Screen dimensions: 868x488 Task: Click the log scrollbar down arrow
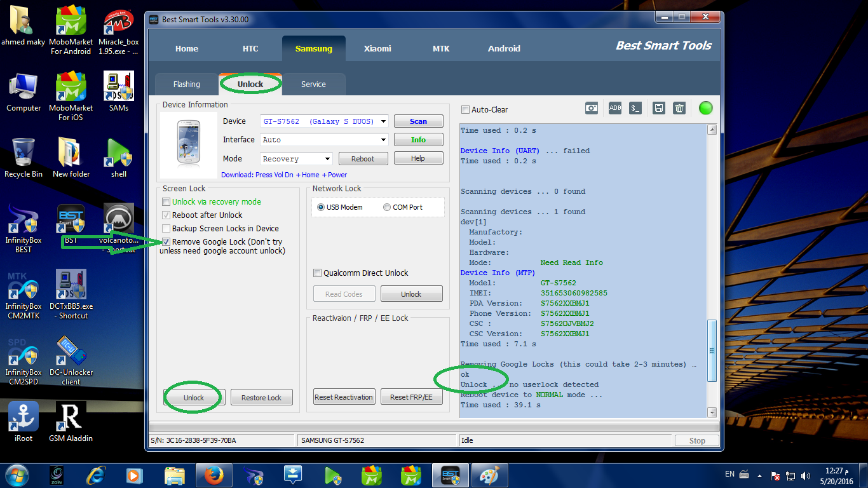(x=712, y=412)
